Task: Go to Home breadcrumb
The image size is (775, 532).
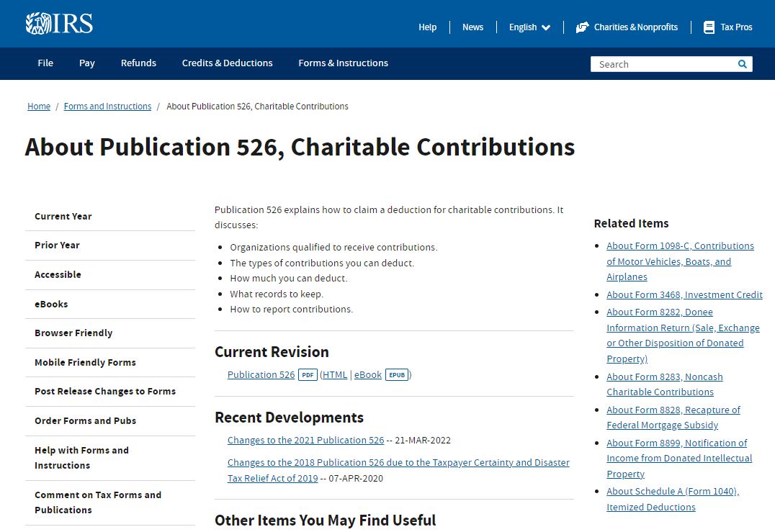Action: 39,107
